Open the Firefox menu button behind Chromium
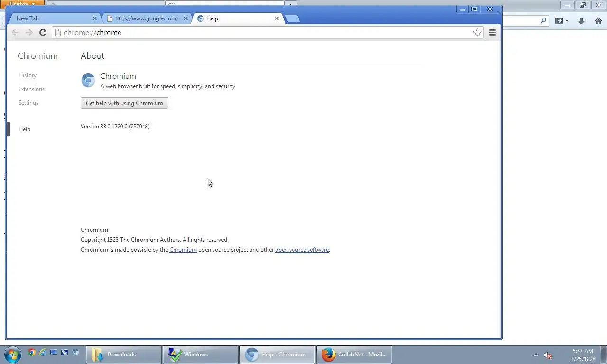The width and height of the screenshot is (607, 364). tap(22, 3)
